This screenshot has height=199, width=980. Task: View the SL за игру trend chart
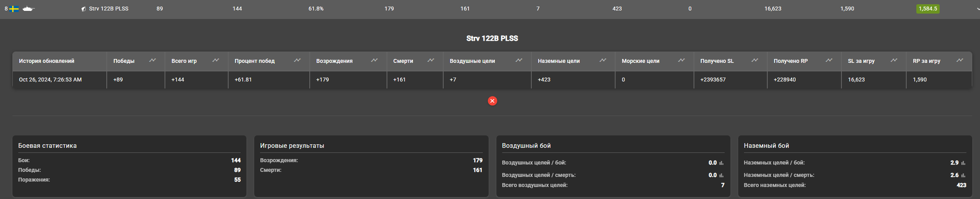894,61
